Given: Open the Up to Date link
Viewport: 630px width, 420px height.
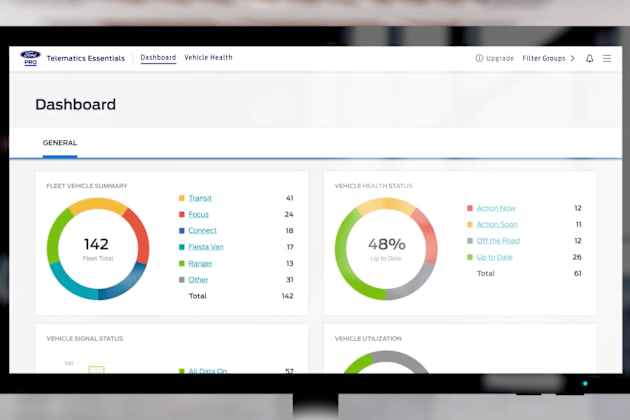Looking at the screenshot, I should 495,257.
